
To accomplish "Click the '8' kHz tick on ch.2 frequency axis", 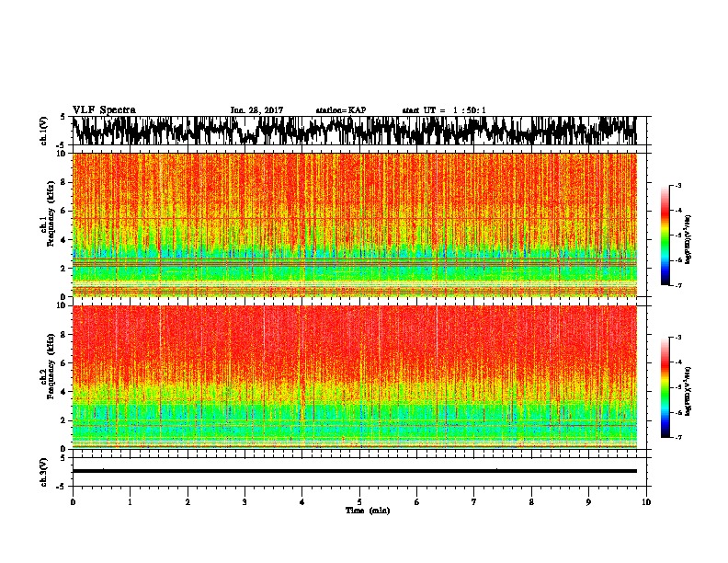I will point(63,335).
